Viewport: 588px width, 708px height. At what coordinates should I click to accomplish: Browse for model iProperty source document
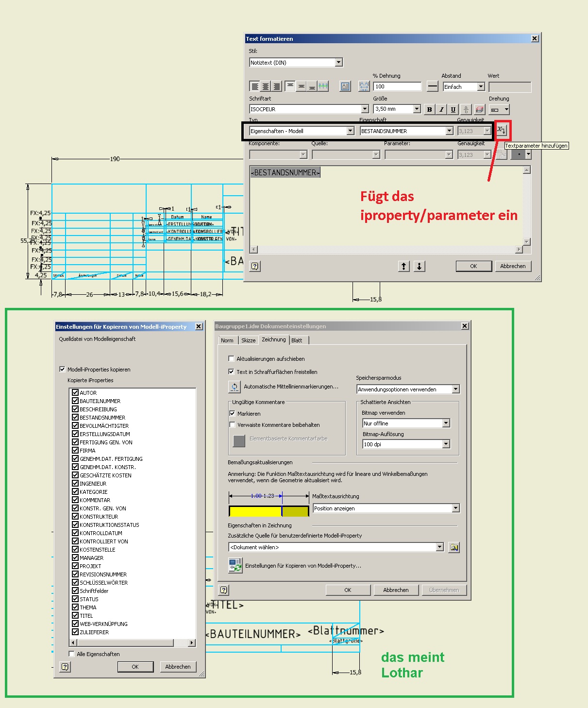point(454,547)
